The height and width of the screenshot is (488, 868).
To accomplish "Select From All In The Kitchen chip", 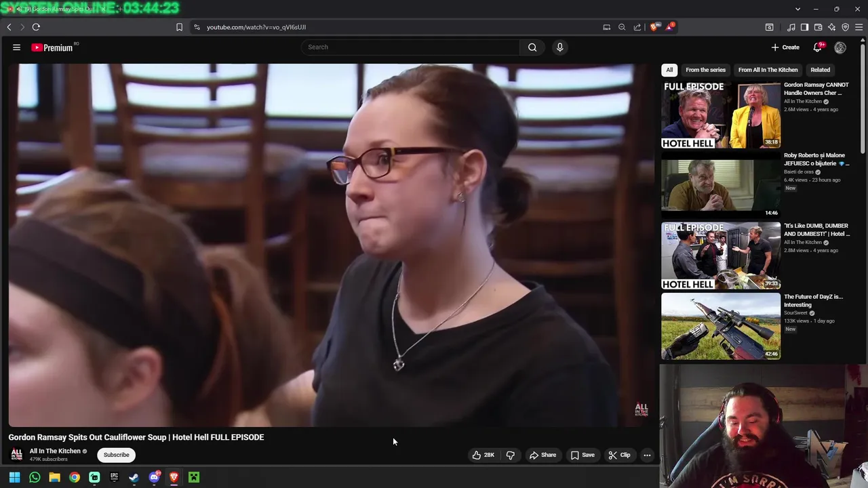I will tap(768, 70).
